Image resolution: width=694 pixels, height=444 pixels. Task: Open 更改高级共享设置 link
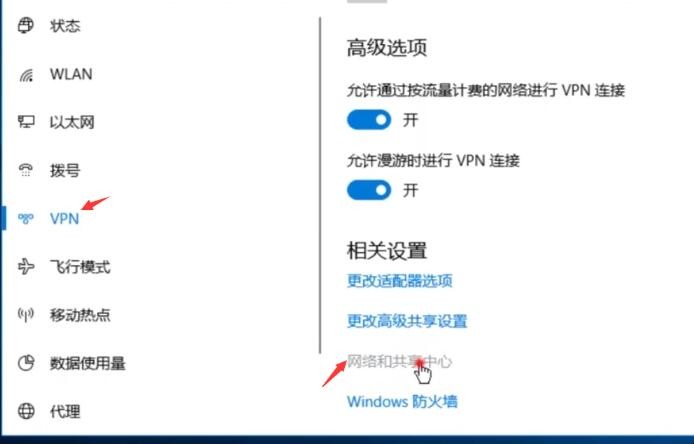tap(407, 321)
